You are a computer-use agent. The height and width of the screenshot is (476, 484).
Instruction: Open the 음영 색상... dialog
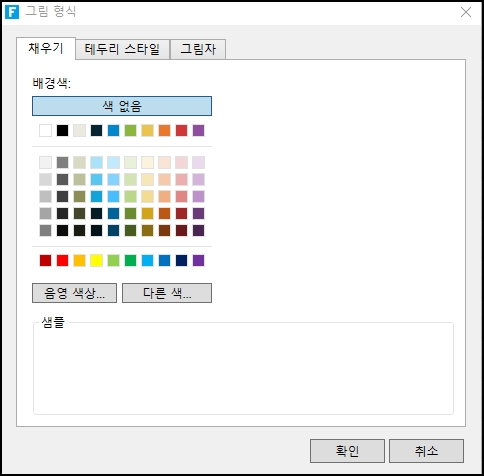(x=74, y=293)
